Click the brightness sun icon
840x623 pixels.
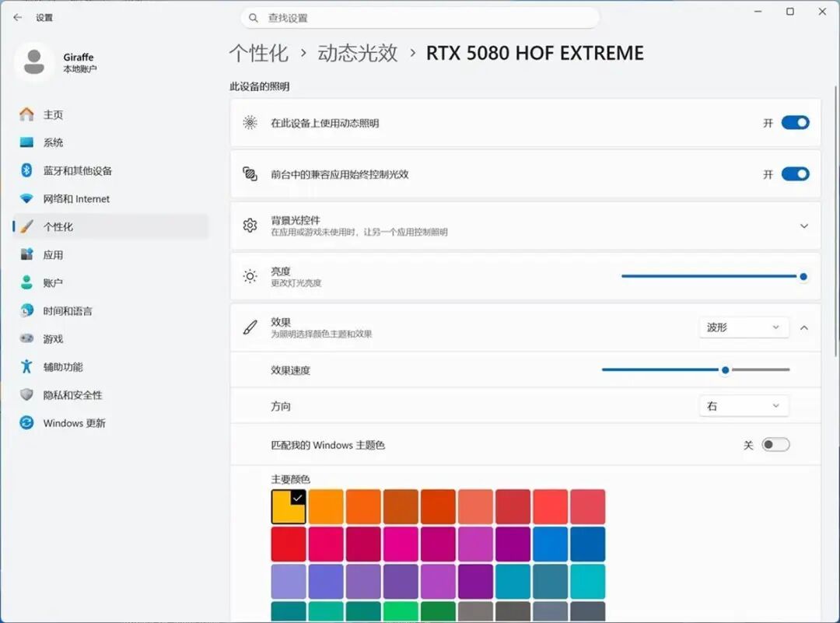250,276
